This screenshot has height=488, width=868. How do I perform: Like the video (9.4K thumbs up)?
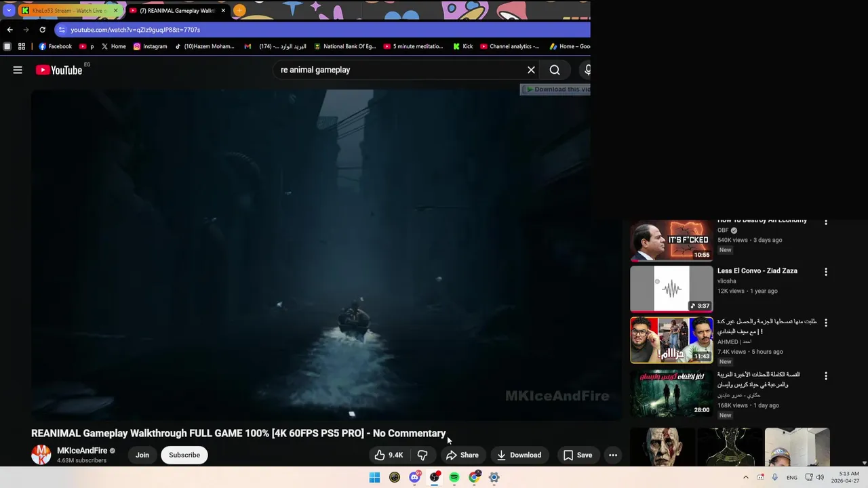pos(389,455)
